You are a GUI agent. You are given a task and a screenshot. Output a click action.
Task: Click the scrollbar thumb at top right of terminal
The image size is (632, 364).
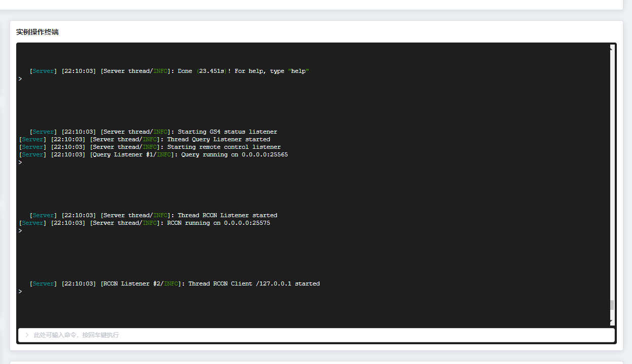(x=612, y=48)
